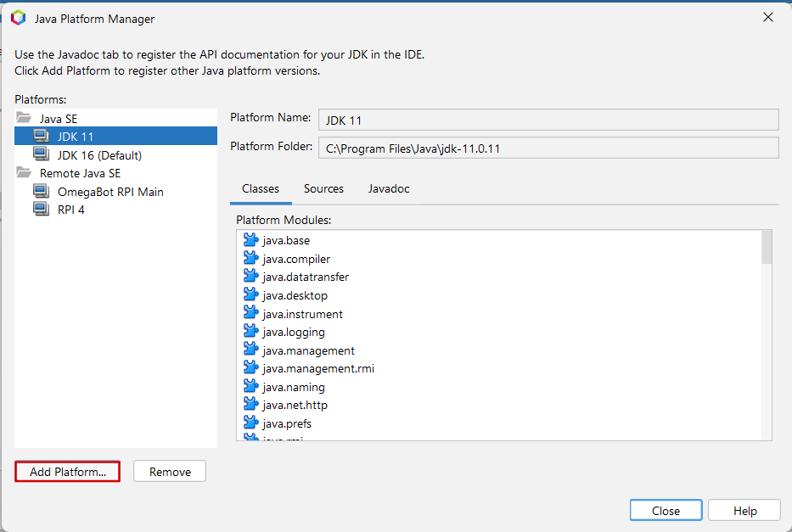Click the Platform Name field

(548, 120)
